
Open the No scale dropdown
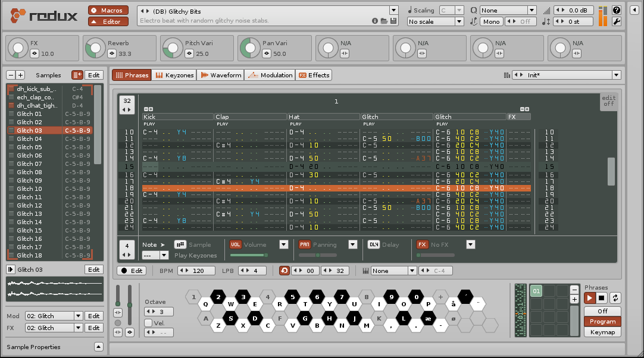(x=435, y=22)
